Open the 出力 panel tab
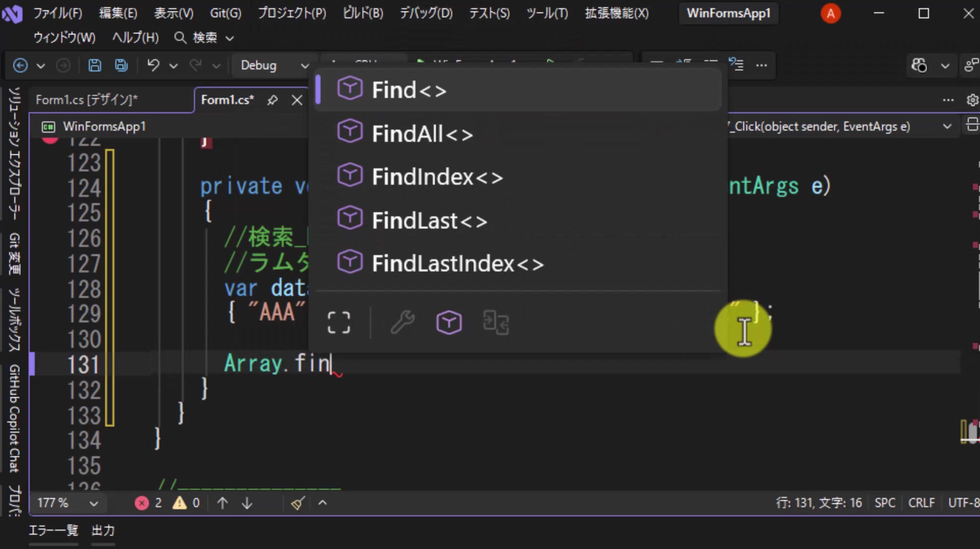980x549 pixels. (x=103, y=531)
